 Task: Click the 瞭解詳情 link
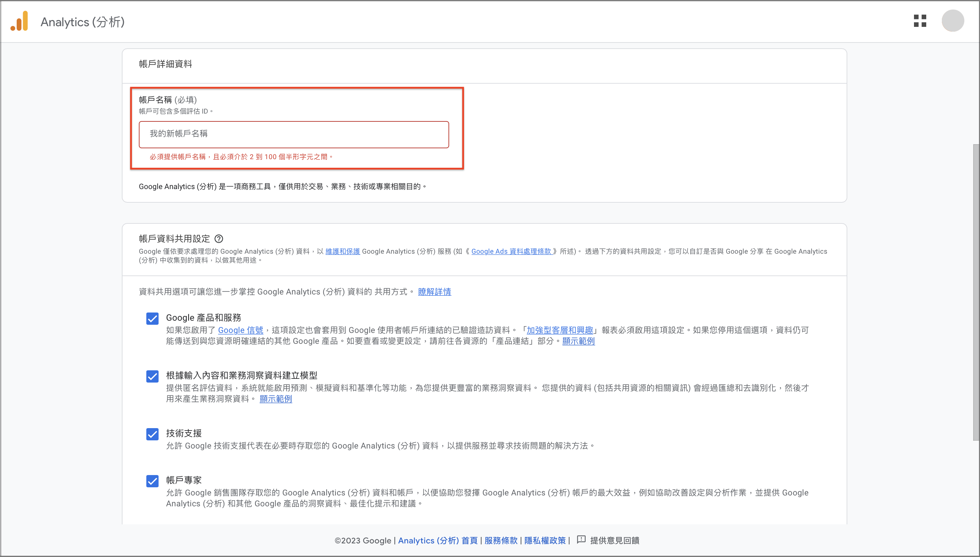tap(435, 291)
